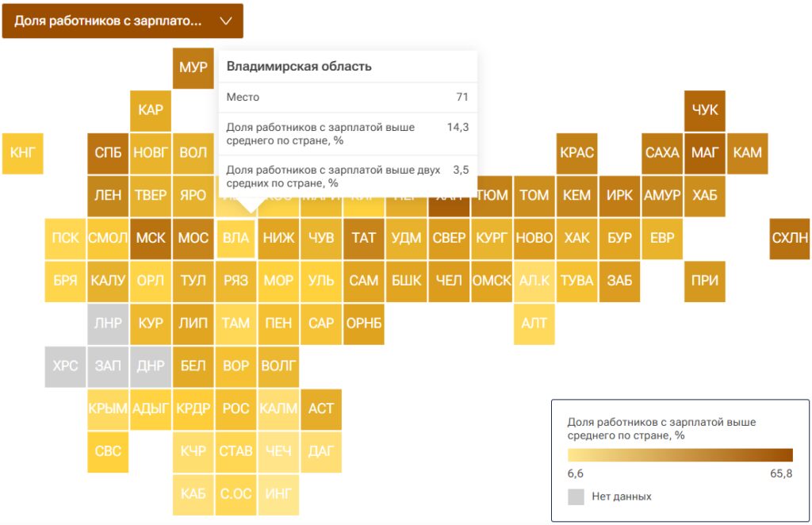Select the КРАС region tile

577,153
